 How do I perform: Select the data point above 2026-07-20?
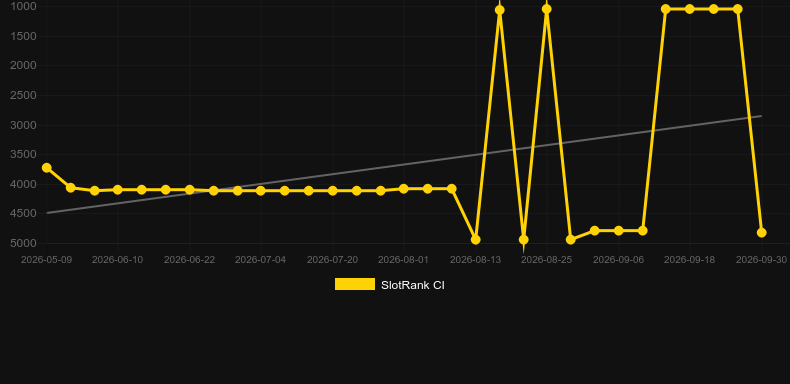point(333,191)
